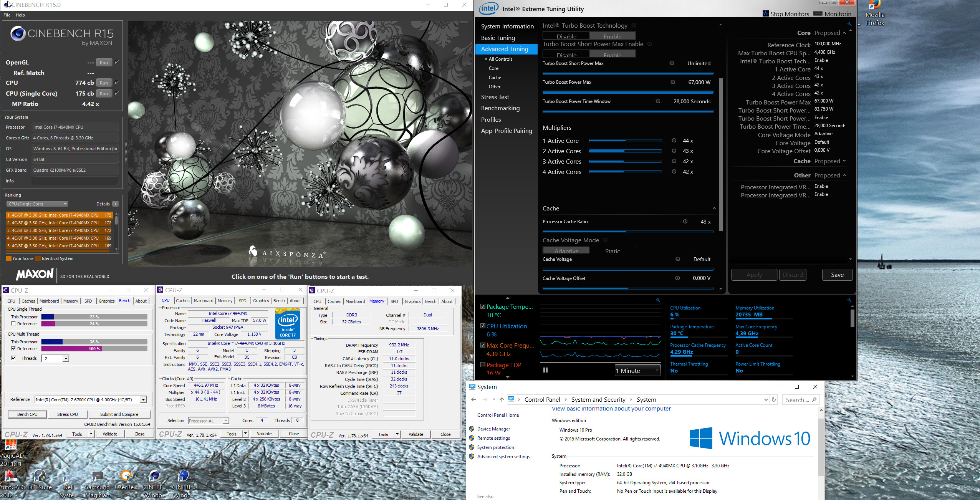Open the MagiCAD 2011.11 desktop icon
Image resolution: width=980 pixels, height=500 pixels.
(x=11, y=452)
